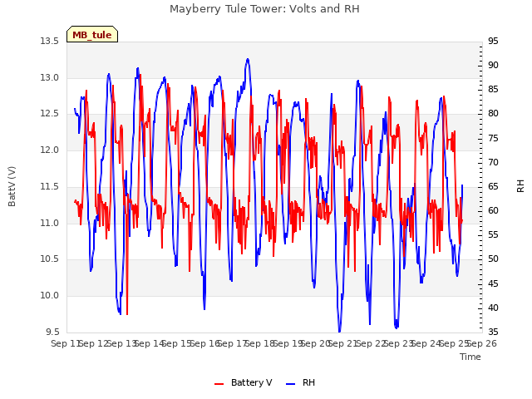Click the Sep 14 date tick label
Screen dimensions: 532x399
pyautogui.click(x=150, y=343)
